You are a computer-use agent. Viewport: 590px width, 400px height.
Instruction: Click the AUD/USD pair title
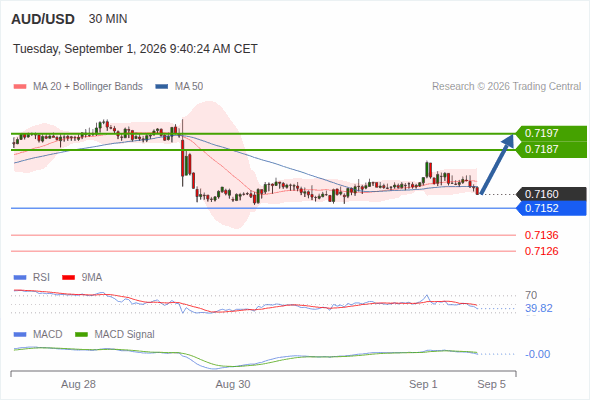click(43, 19)
